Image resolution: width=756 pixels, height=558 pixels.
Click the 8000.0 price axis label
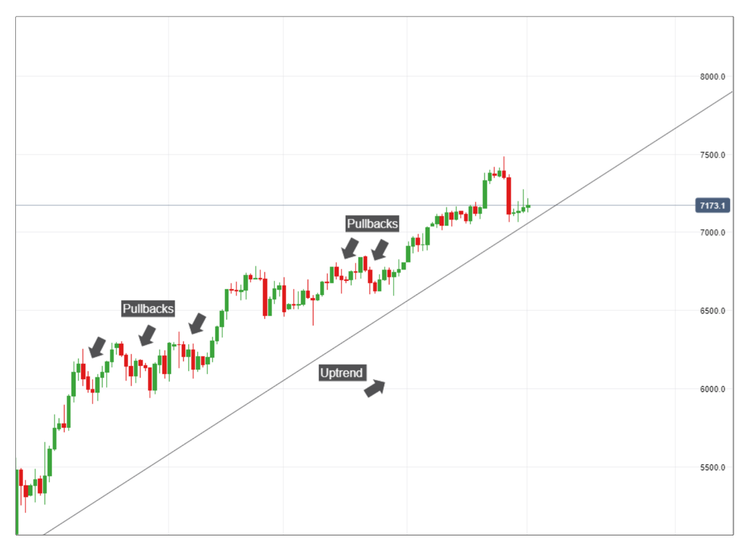point(712,77)
